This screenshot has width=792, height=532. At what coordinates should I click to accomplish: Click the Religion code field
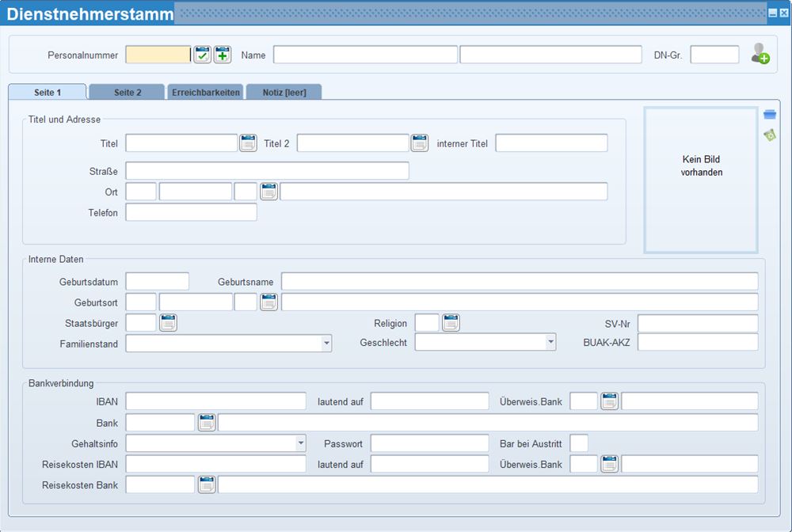click(427, 322)
